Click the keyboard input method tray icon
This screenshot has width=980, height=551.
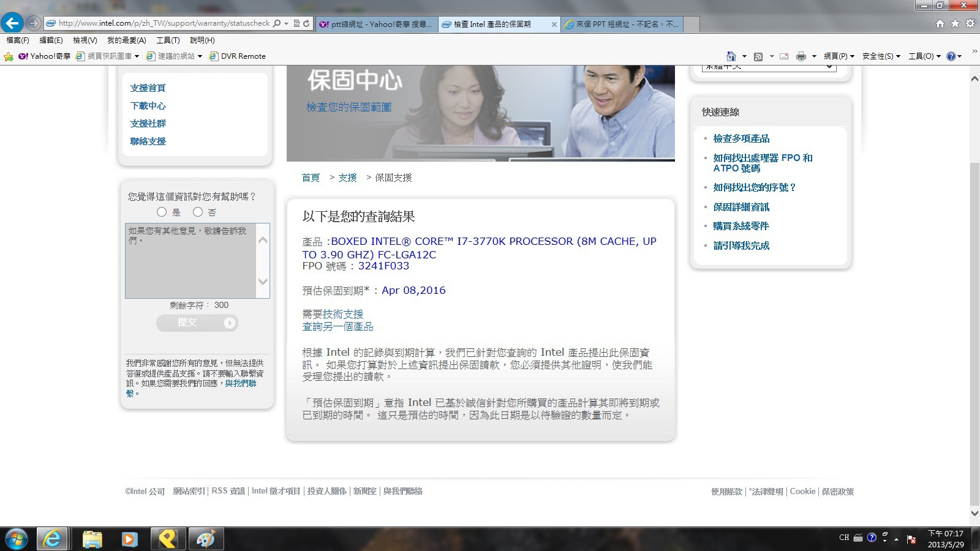858,538
